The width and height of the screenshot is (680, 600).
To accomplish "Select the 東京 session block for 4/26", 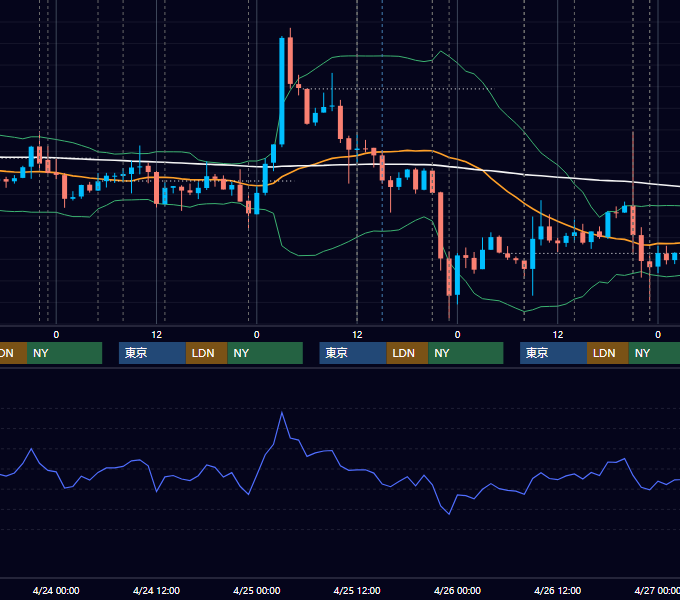I will point(553,353).
